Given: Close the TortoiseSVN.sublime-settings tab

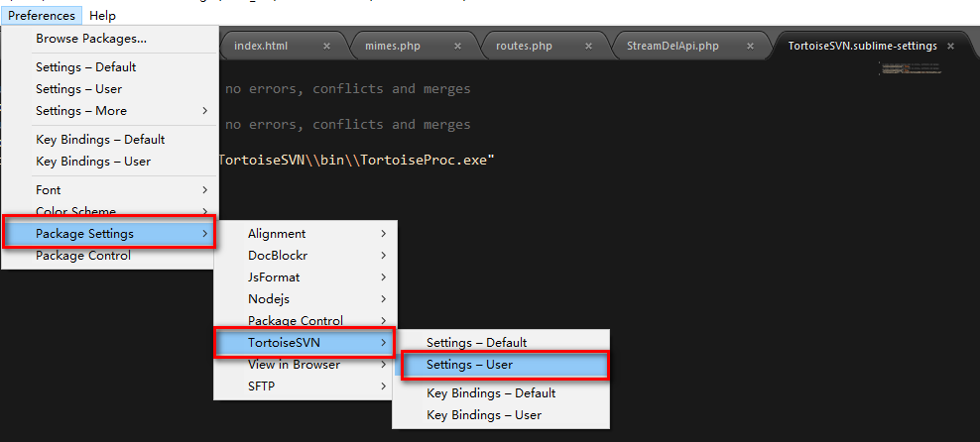Looking at the screenshot, I should (x=951, y=47).
